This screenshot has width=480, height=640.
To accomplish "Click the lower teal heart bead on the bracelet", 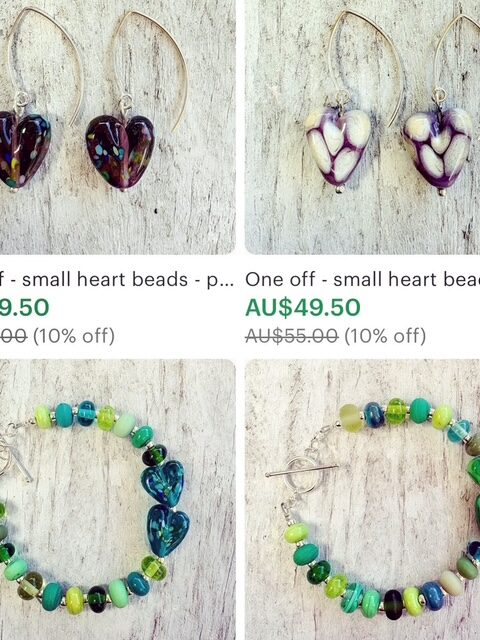I will click(167, 531).
